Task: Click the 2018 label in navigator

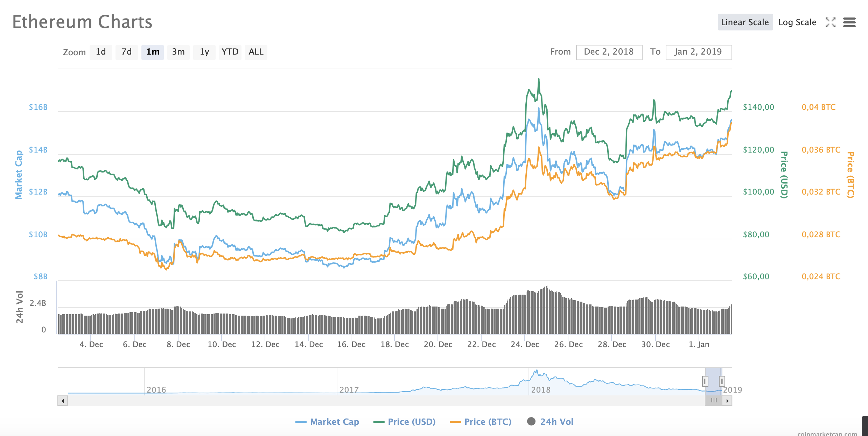Action: coord(541,390)
